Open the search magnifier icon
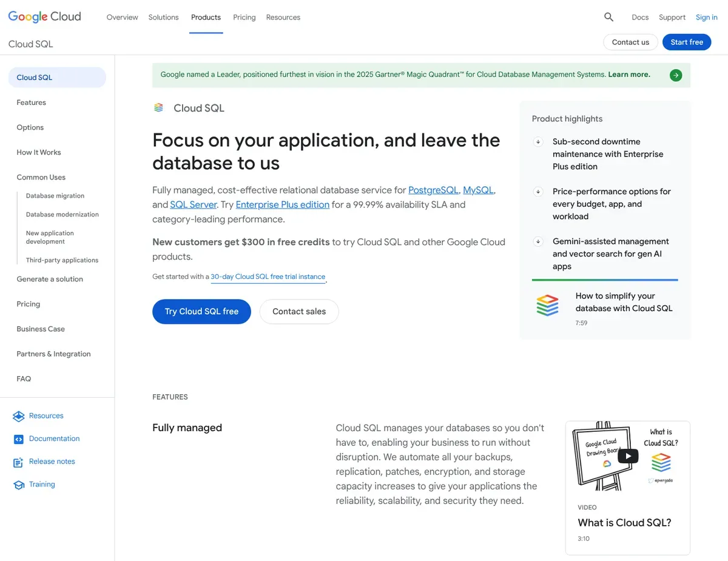The image size is (728, 561). click(608, 17)
